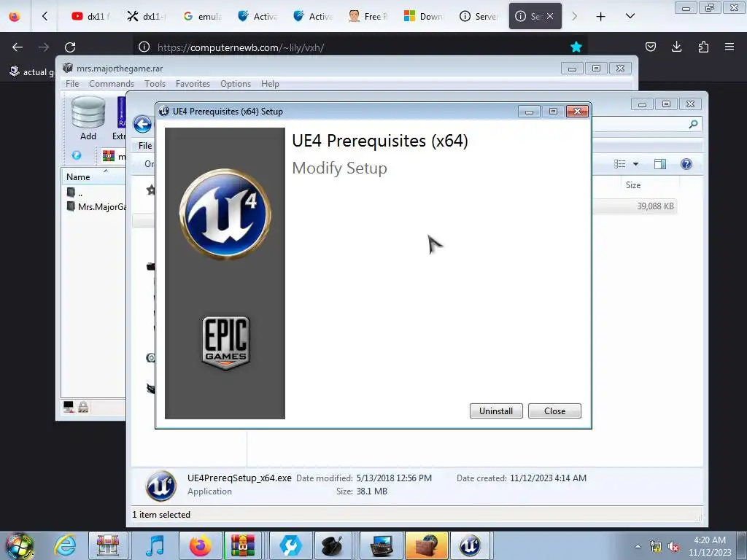The height and width of the screenshot is (560, 747).
Task: Click the blue wrench app in the taskbar
Action: 289,545
